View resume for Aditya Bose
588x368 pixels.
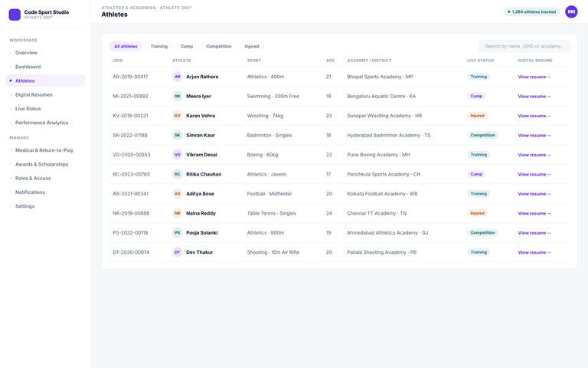click(x=534, y=194)
